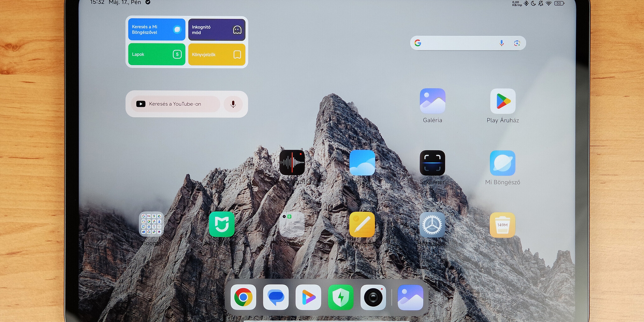644x322 pixels.
Task: Open the green Security shield app
Action: (341, 297)
